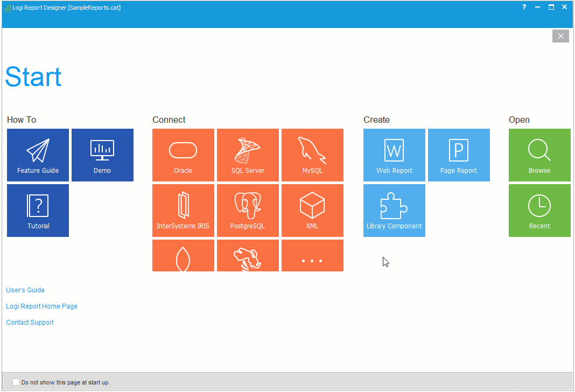The height and width of the screenshot is (392, 575).
Task: Connect to PostgreSQL
Action: click(248, 211)
